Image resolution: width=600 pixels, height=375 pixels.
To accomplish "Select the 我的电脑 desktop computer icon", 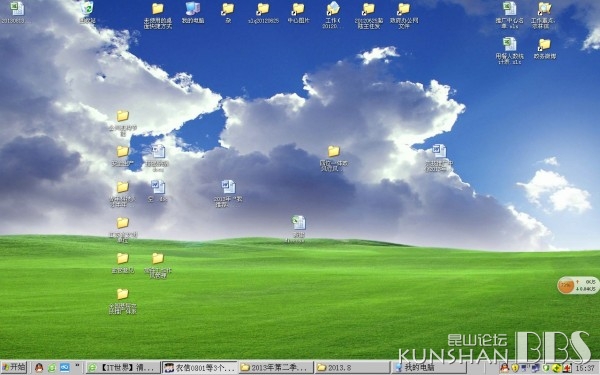I will (192, 12).
